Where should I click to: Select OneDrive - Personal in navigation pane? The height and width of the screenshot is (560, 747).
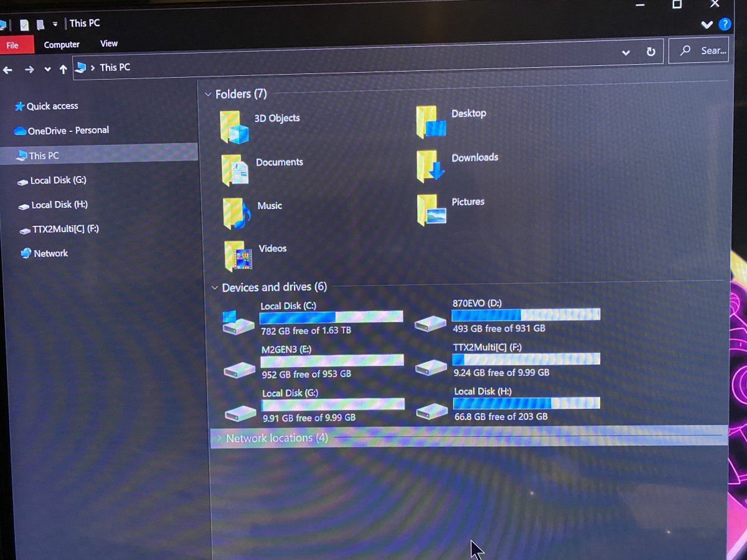(x=68, y=131)
